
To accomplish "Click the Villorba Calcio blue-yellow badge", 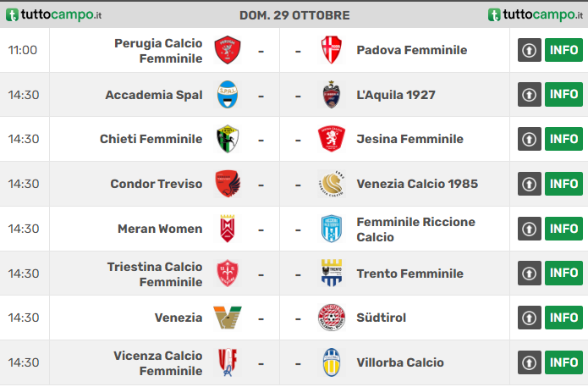I will (332, 362).
